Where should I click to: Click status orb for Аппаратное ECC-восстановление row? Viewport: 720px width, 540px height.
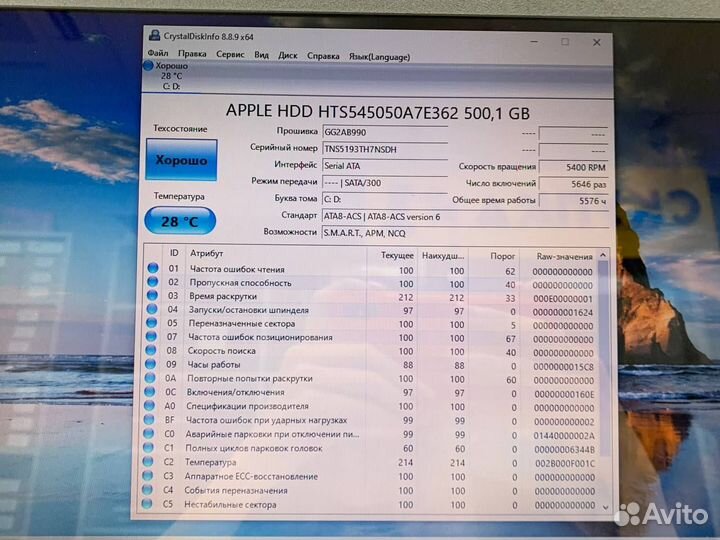[x=147, y=475]
